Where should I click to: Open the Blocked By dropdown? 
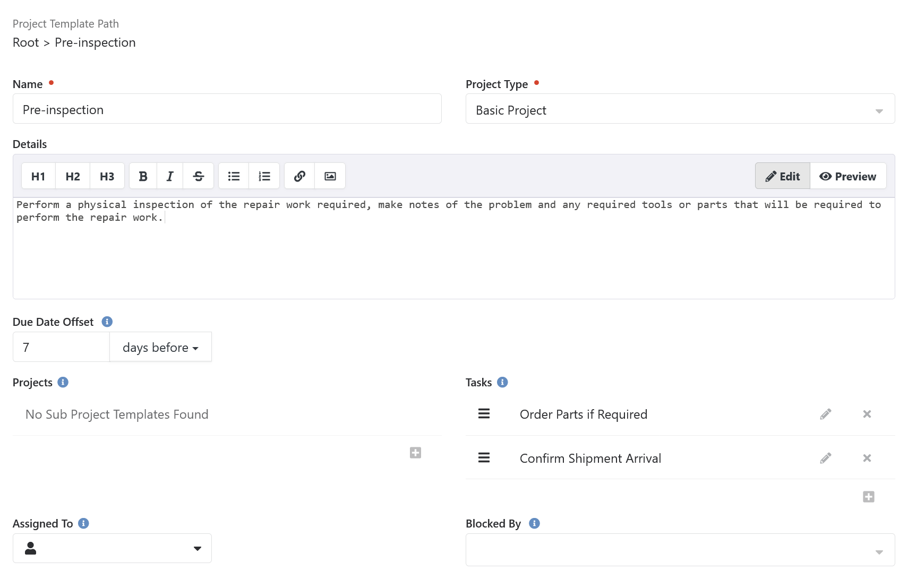pos(680,550)
